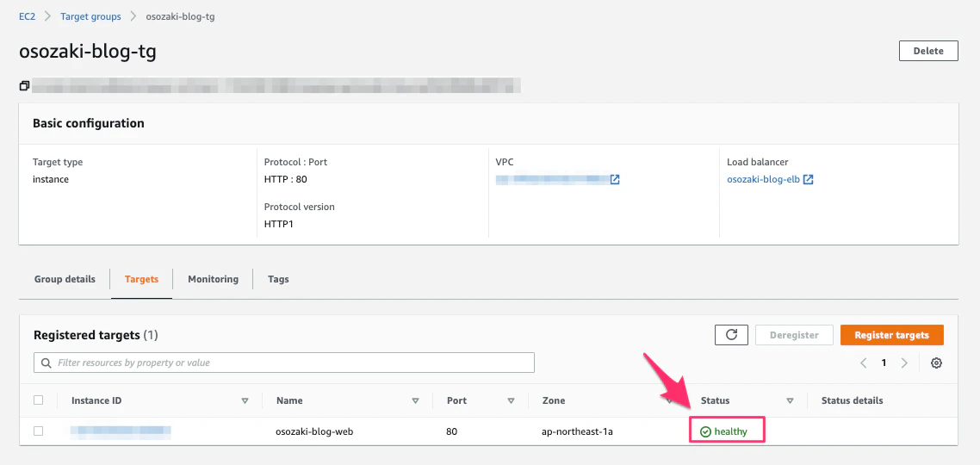Click osozaki-blog-web name cell
Screen dimensions: 980x465
pyautogui.click(x=315, y=431)
